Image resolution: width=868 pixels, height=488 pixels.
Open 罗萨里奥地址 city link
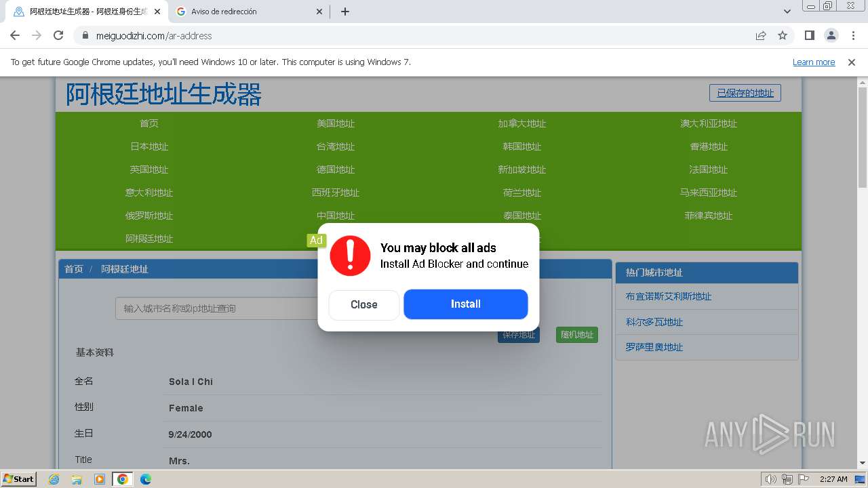[654, 347]
